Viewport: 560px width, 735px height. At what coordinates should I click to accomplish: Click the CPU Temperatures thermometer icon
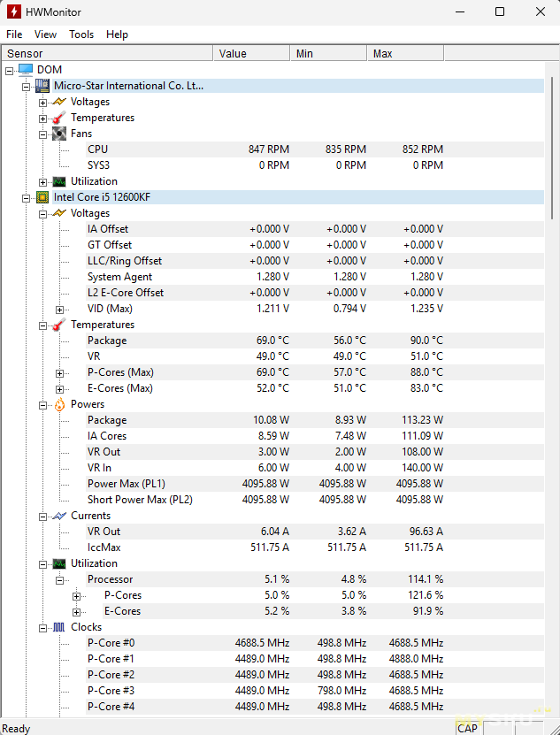pos(59,325)
